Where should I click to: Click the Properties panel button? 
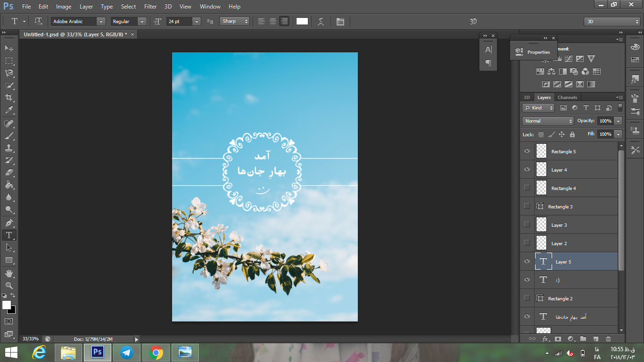(533, 52)
